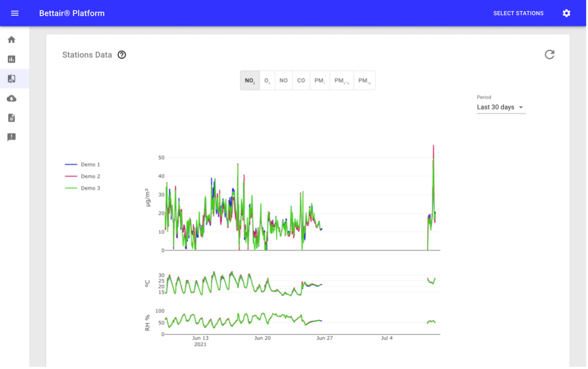Open the bar chart dashboard sidebar icon
Image resolution: width=588 pixels, height=369 pixels.
pos(12,59)
